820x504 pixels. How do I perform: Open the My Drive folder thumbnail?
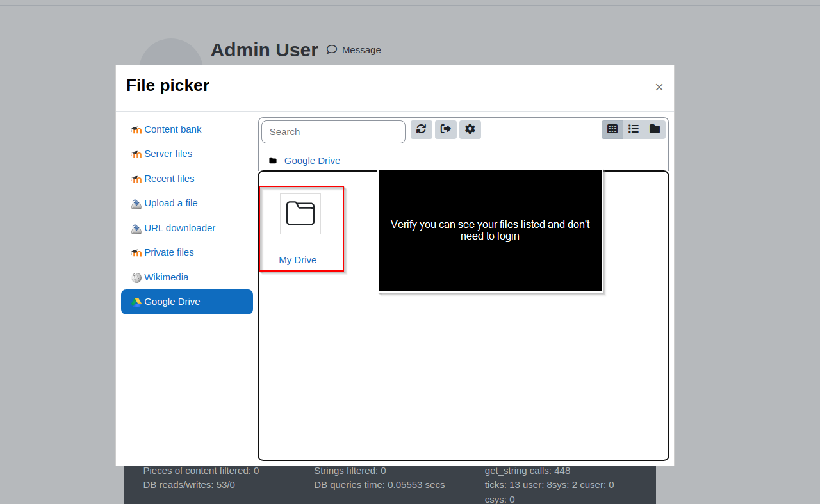click(x=300, y=214)
